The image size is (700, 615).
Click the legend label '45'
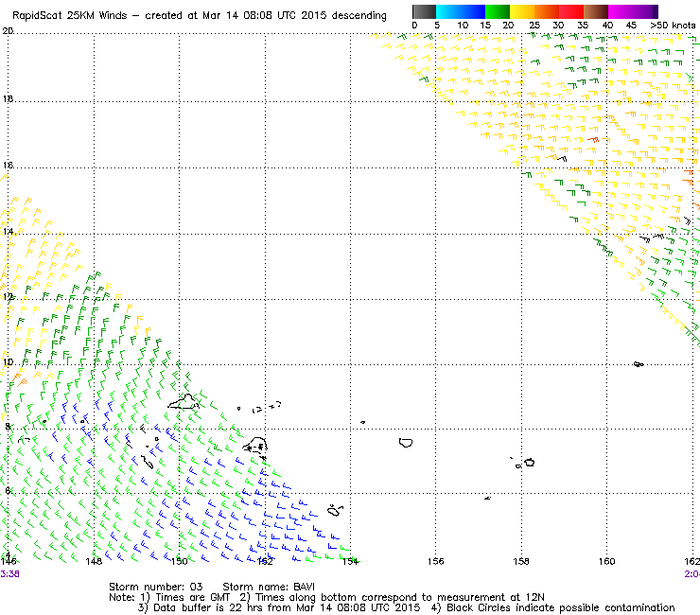(631, 26)
